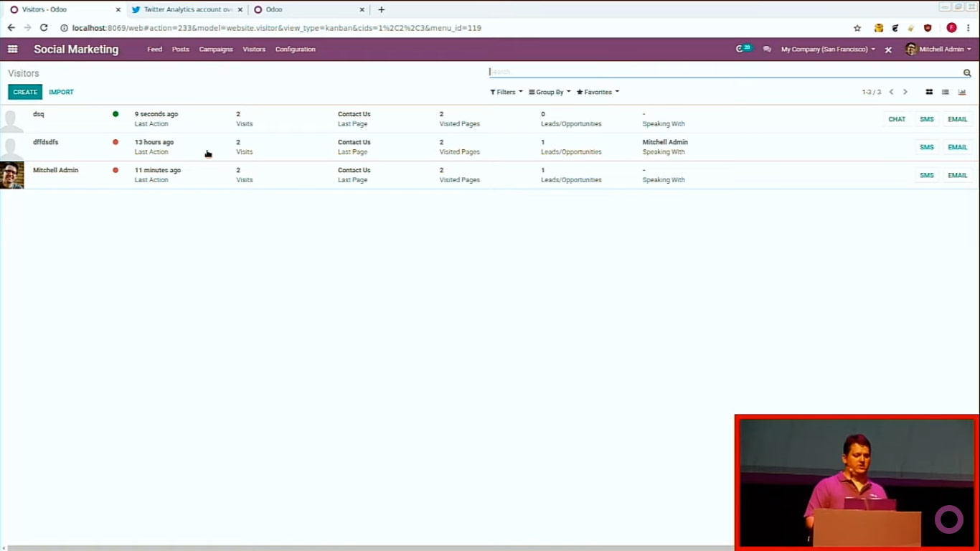The image size is (980, 551).
Task: Open the Mitchell Admin visitor name
Action: [56, 170]
